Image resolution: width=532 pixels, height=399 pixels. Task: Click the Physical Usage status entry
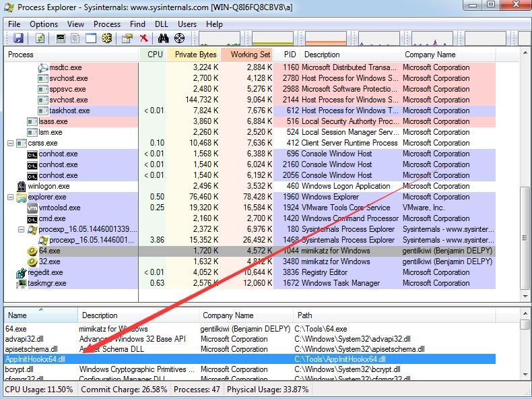268,390
